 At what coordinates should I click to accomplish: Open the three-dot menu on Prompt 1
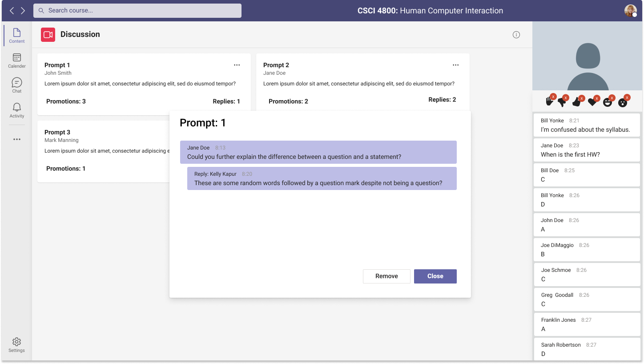point(237,65)
